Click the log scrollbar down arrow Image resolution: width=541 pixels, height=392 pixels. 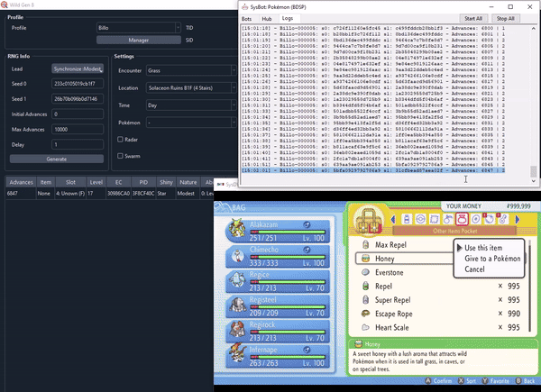(x=534, y=180)
